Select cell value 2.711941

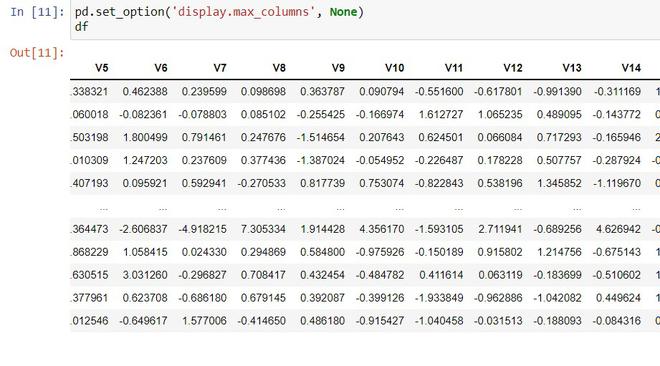pyautogui.click(x=500, y=229)
